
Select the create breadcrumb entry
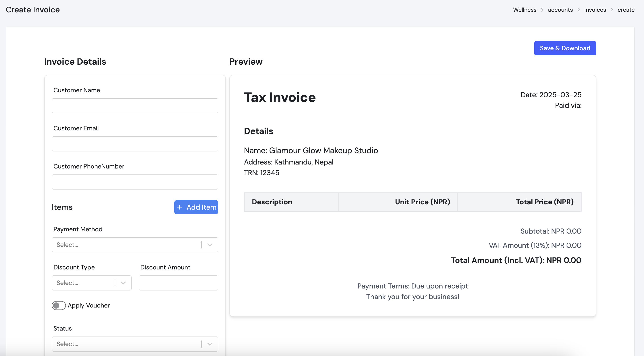(626, 10)
